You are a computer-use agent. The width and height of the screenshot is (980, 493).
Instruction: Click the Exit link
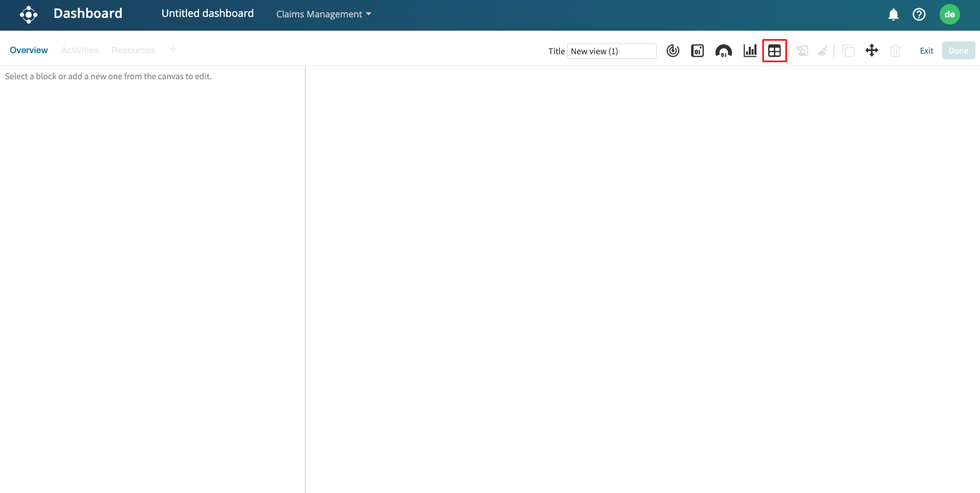pos(926,51)
